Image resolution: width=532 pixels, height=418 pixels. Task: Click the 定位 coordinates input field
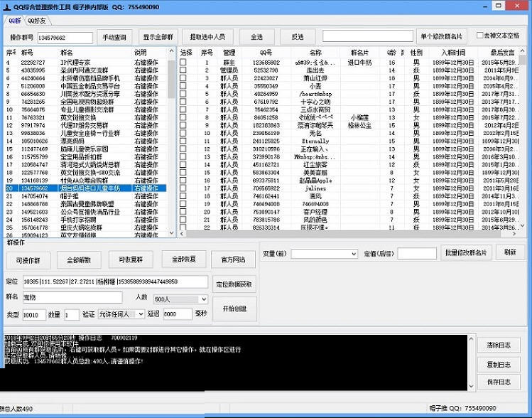click(115, 282)
